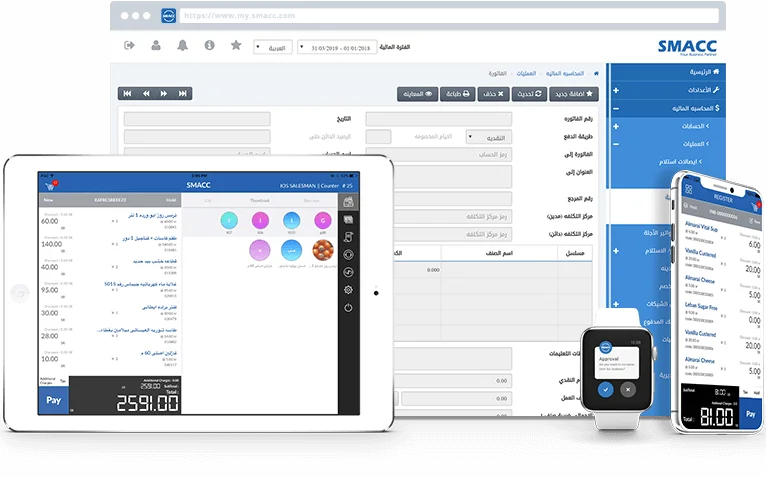Click the SMACC logo in web header
Screen dimensions: 766x477
coord(687,47)
